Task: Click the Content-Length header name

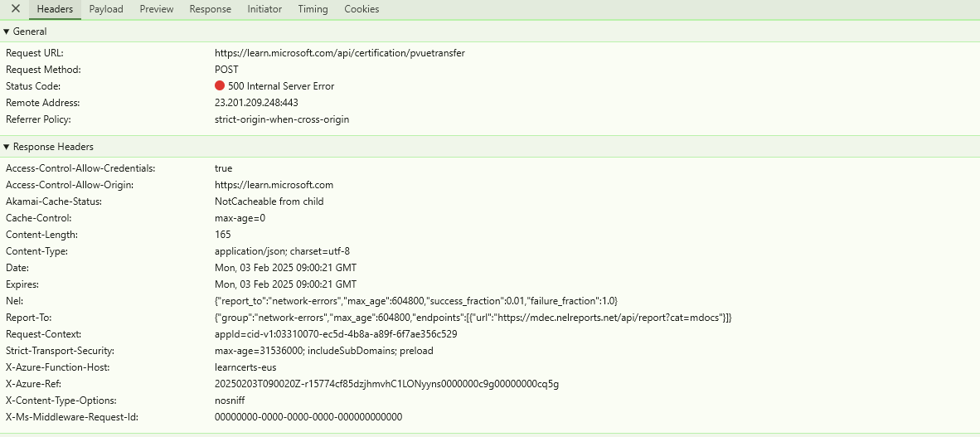Action: [x=41, y=235]
